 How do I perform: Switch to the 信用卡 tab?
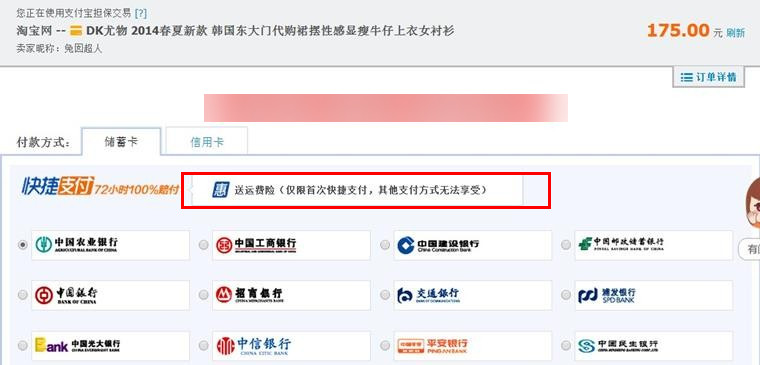click(x=207, y=142)
